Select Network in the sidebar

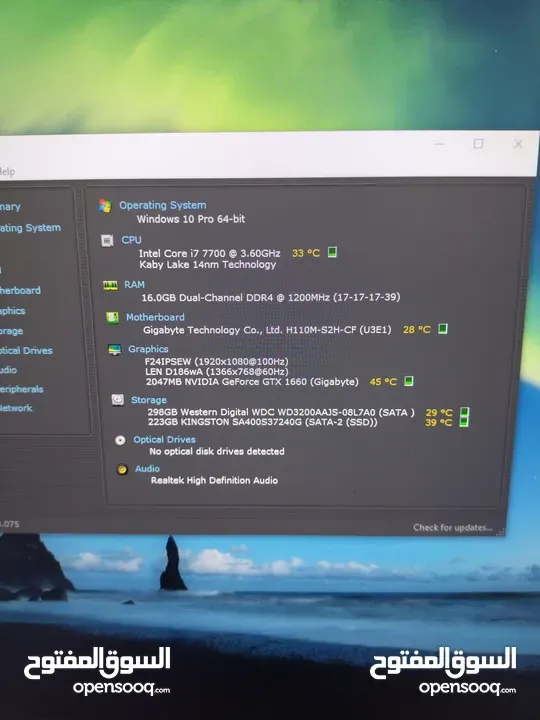point(16,408)
